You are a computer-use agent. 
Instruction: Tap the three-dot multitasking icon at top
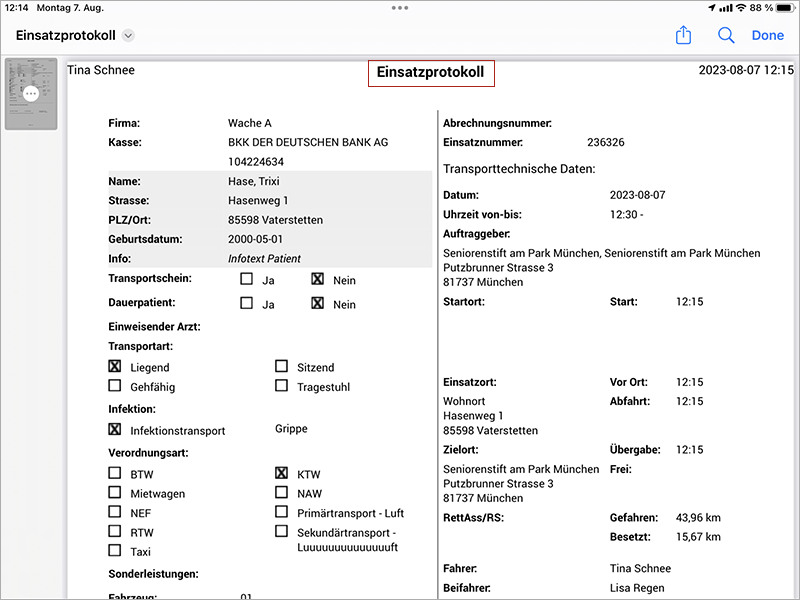click(x=400, y=7)
